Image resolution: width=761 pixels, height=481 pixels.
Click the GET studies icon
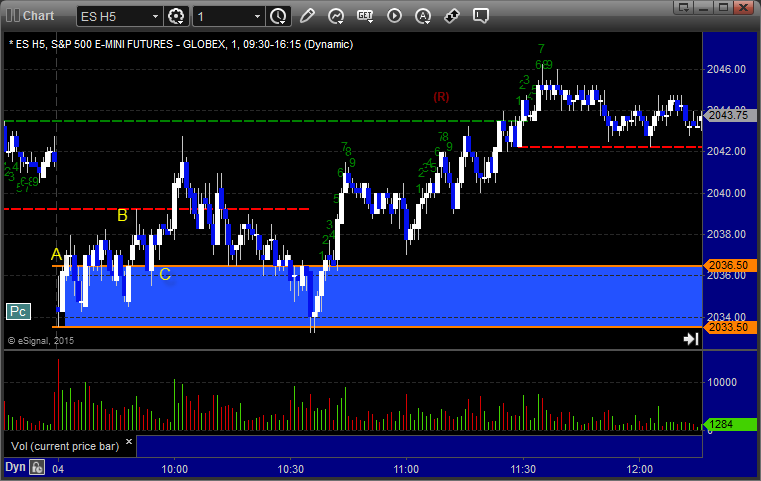point(365,16)
